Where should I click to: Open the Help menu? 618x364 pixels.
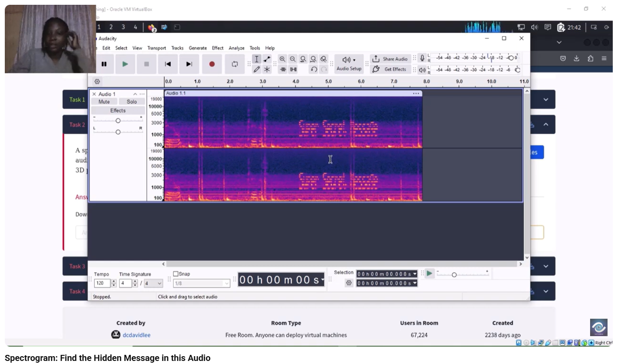pos(270,48)
